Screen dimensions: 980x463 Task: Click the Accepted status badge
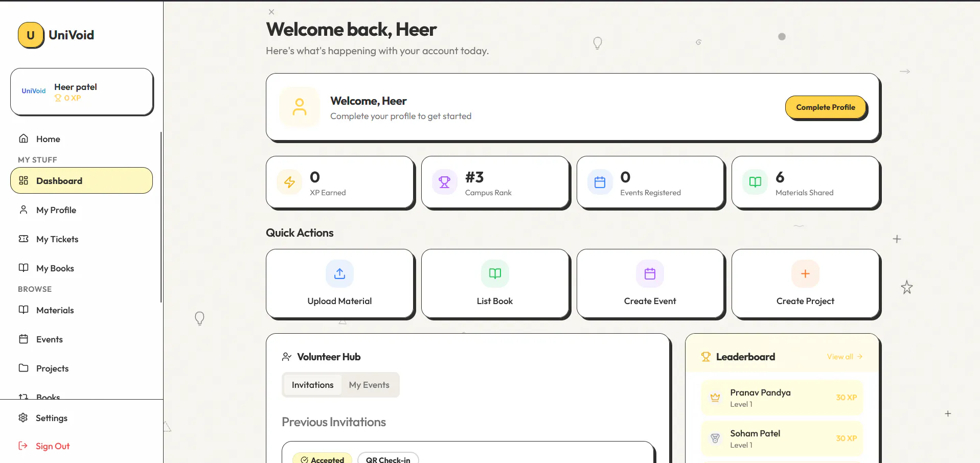pyautogui.click(x=323, y=458)
